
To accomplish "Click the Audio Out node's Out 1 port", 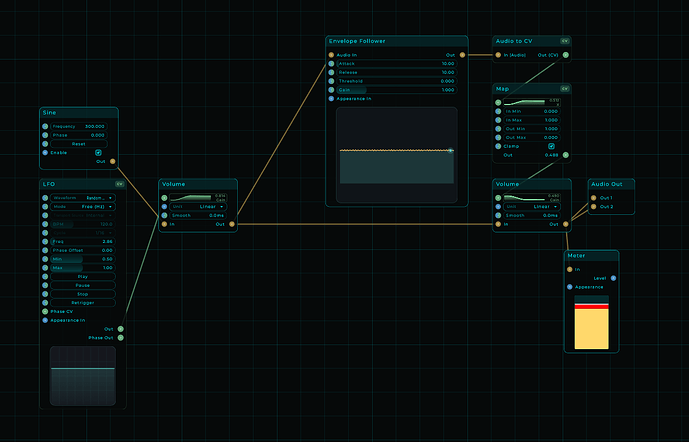I will 594,198.
